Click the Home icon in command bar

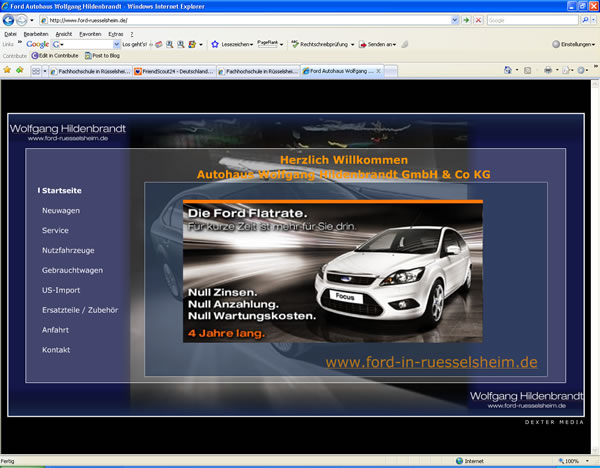[x=508, y=71]
